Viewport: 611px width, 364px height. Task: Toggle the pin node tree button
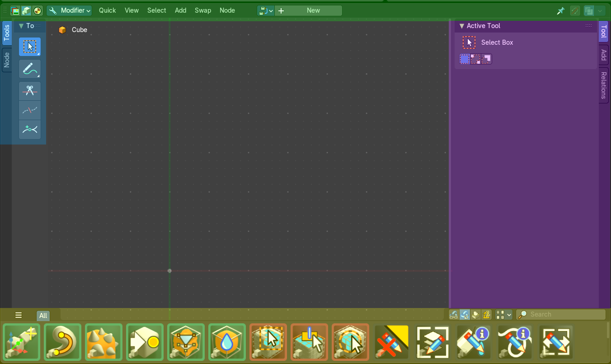tap(561, 11)
